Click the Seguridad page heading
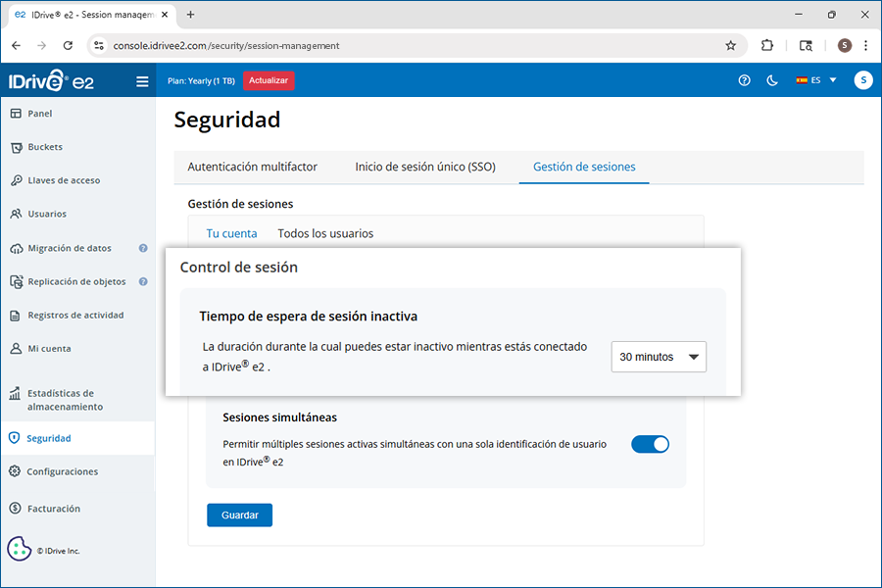Viewport: 882px width, 588px height. coord(227,120)
